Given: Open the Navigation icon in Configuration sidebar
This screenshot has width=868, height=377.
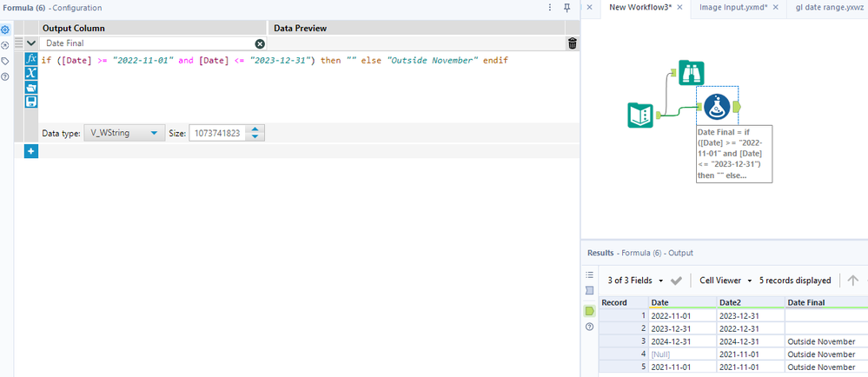Looking at the screenshot, I should [5, 45].
